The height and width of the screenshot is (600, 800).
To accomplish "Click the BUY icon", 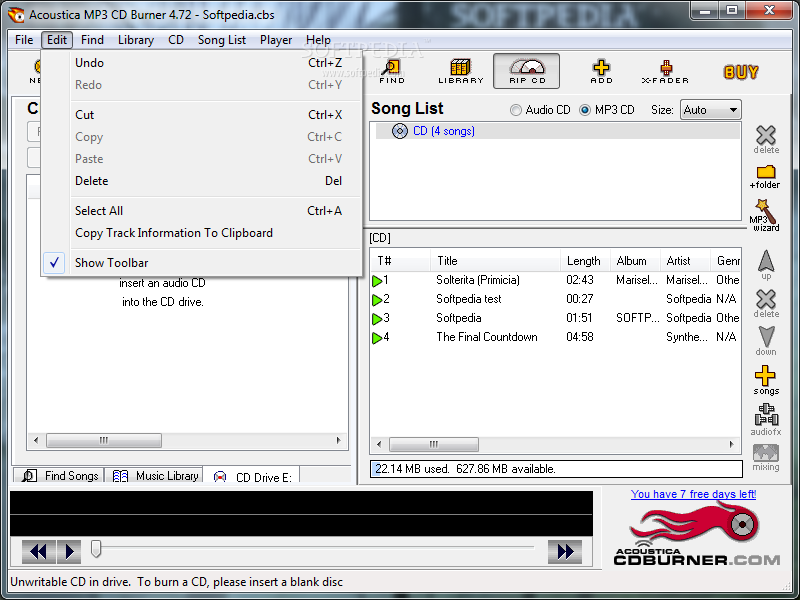I will [x=741, y=72].
